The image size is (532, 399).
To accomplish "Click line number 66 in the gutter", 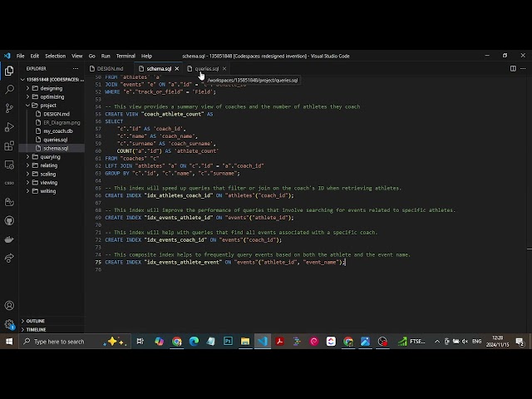I will click(98, 195).
